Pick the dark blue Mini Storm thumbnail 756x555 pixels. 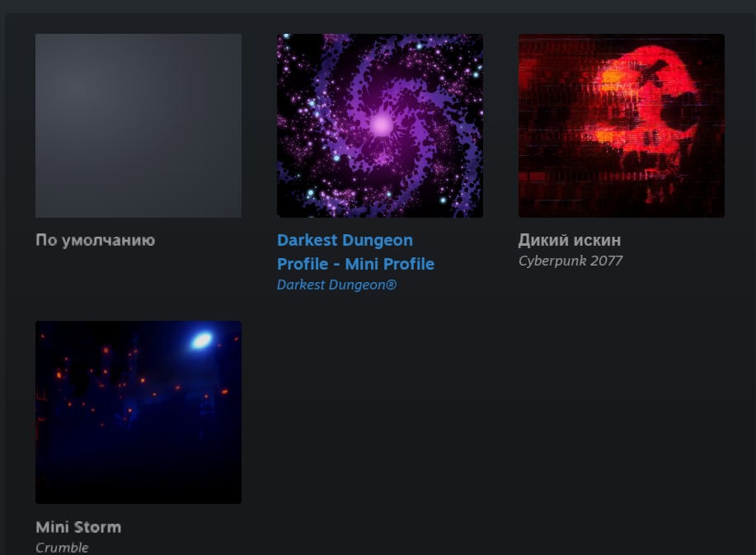[139, 412]
